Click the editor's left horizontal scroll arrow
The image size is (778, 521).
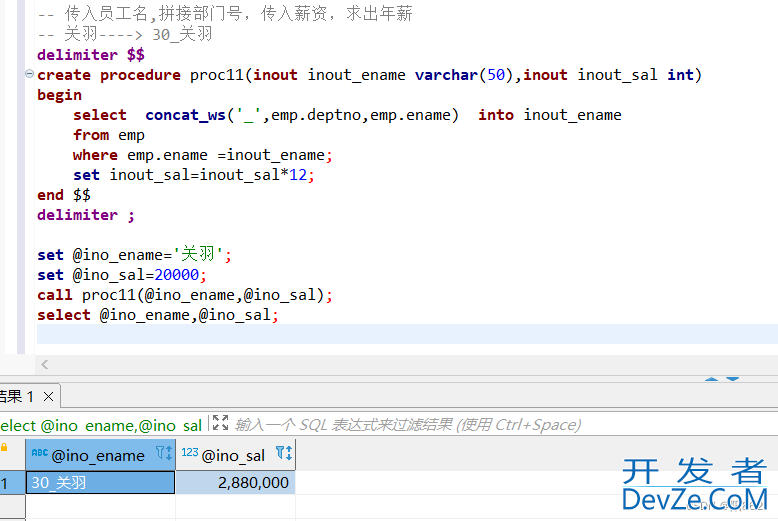pyautogui.click(x=45, y=365)
